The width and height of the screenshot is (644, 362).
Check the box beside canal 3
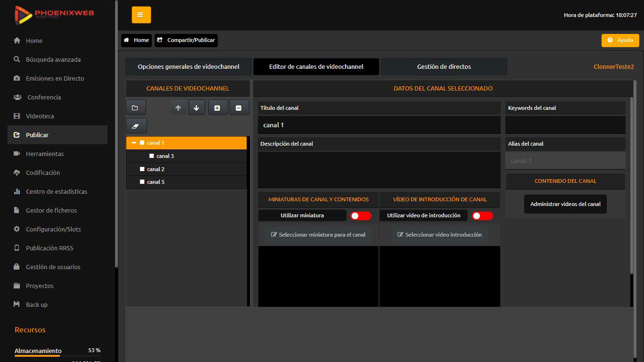tap(151, 156)
